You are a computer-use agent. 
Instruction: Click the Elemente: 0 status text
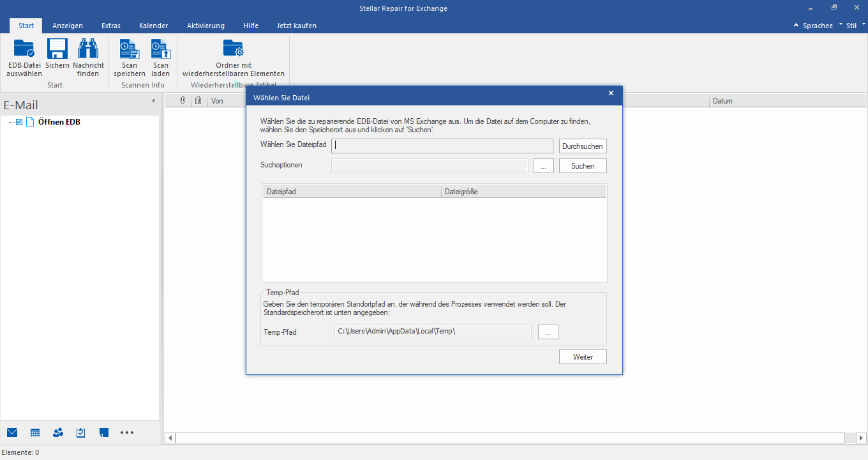tap(20, 452)
